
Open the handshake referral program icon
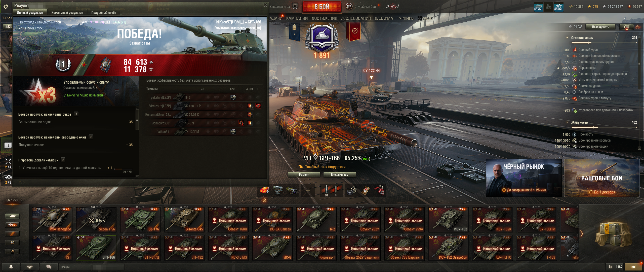[30, 267]
